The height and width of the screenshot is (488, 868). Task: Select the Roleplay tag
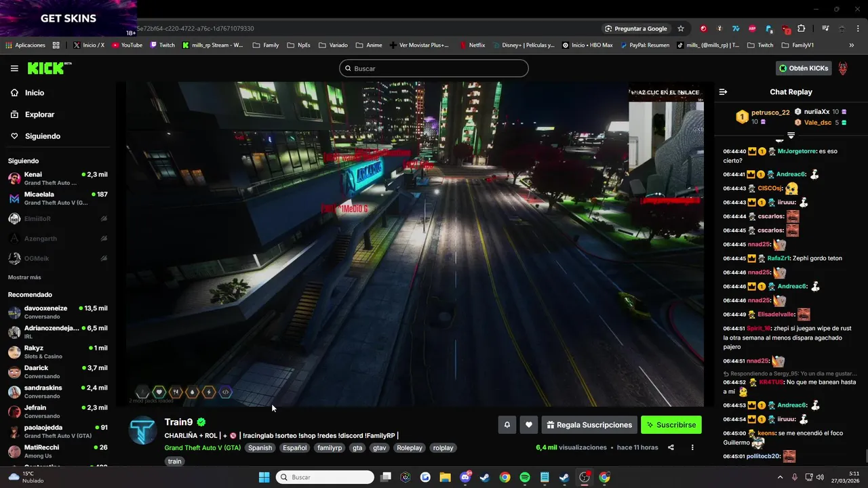click(410, 448)
